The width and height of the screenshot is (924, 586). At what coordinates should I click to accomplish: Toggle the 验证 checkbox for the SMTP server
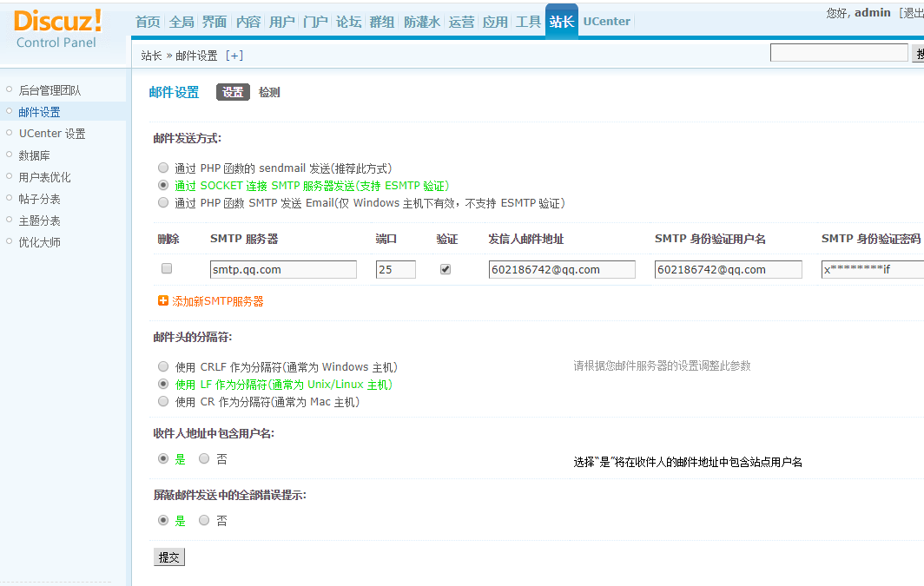pos(445,269)
